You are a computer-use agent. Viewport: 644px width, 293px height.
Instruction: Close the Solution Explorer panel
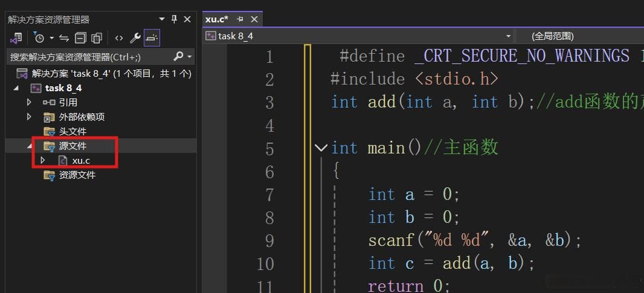coord(187,19)
